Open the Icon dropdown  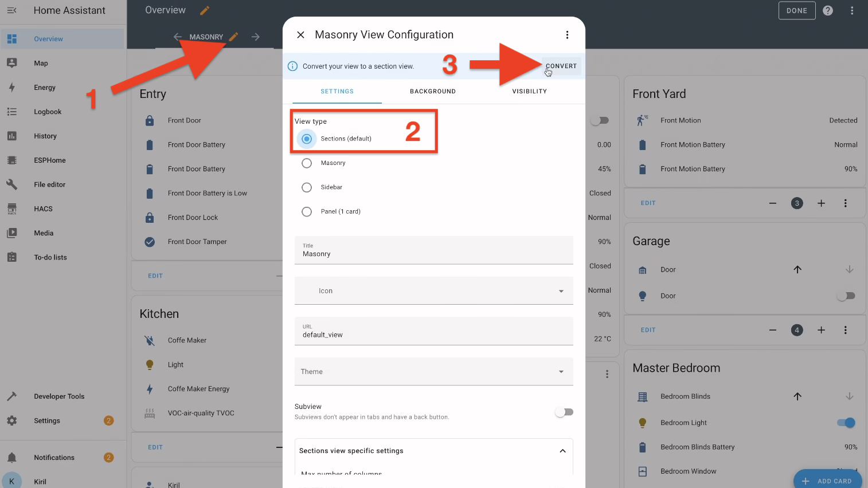point(434,291)
